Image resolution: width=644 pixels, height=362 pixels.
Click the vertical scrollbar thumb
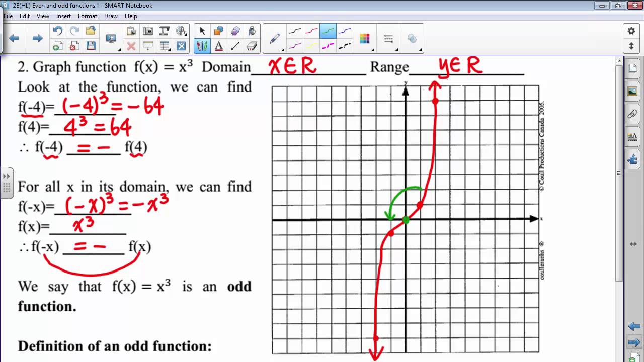point(619,173)
